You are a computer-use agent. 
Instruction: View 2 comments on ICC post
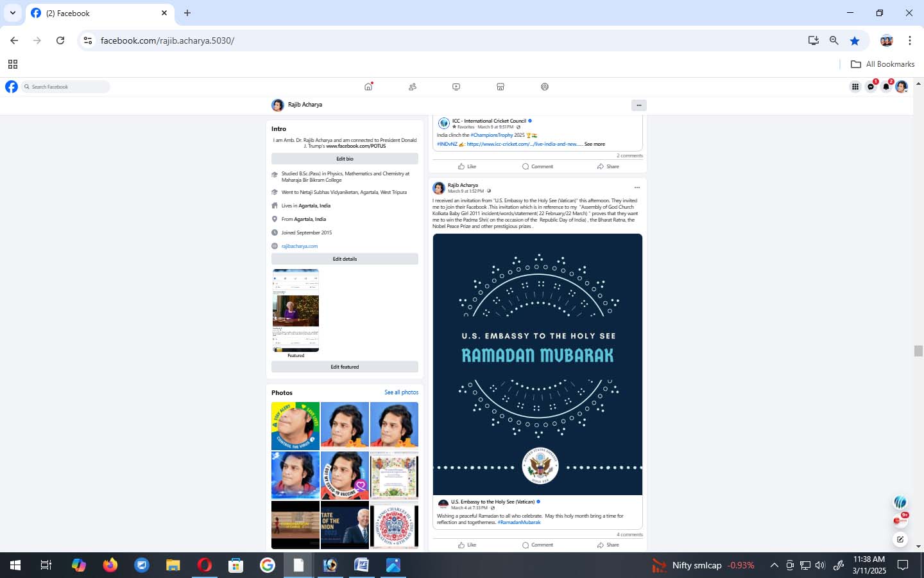tap(629, 156)
